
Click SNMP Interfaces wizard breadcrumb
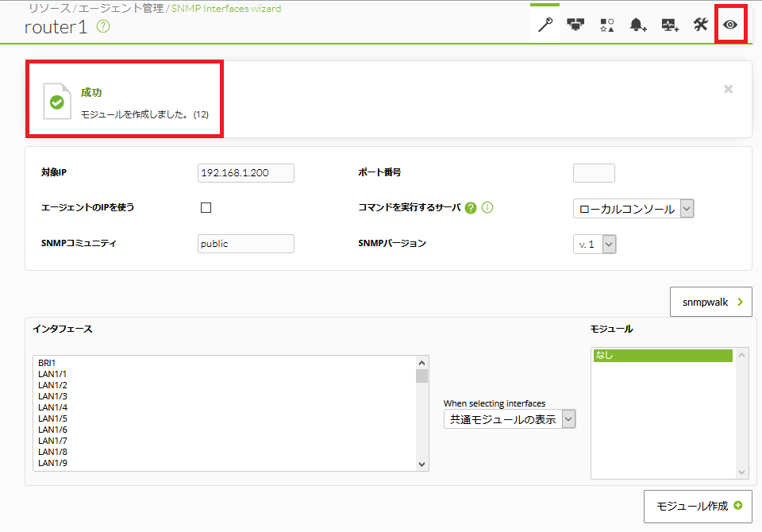[226, 8]
